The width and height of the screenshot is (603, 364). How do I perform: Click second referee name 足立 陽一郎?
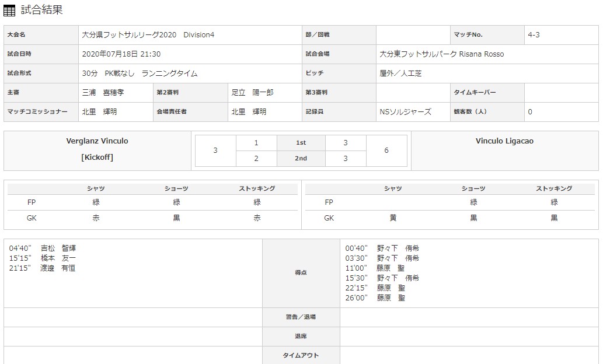point(252,93)
